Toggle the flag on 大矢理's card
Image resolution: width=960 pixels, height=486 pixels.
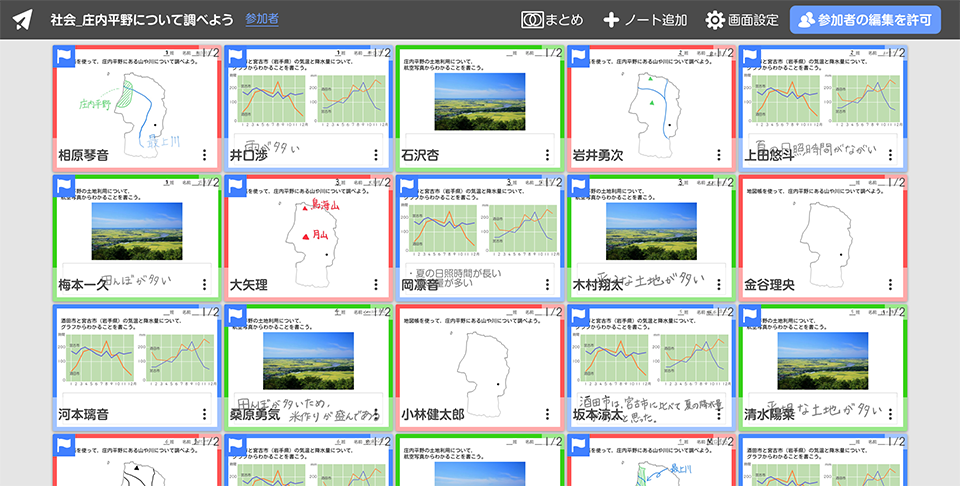click(238, 189)
